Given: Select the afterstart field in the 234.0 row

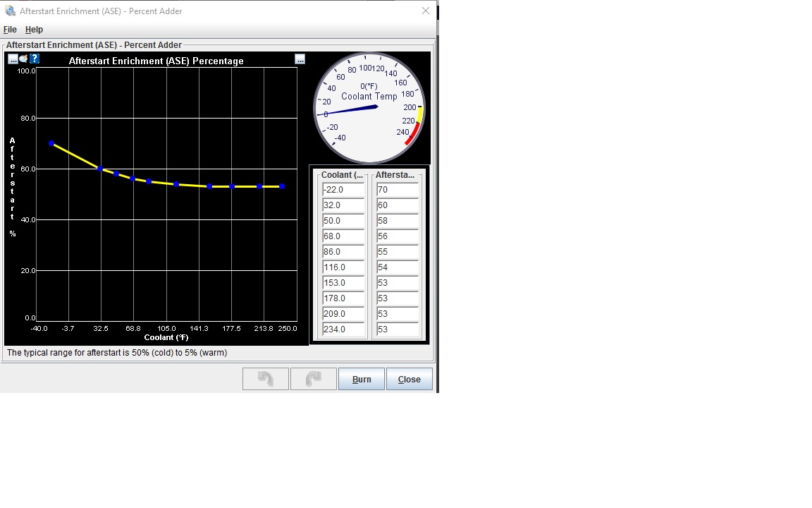Looking at the screenshot, I should tap(398, 329).
